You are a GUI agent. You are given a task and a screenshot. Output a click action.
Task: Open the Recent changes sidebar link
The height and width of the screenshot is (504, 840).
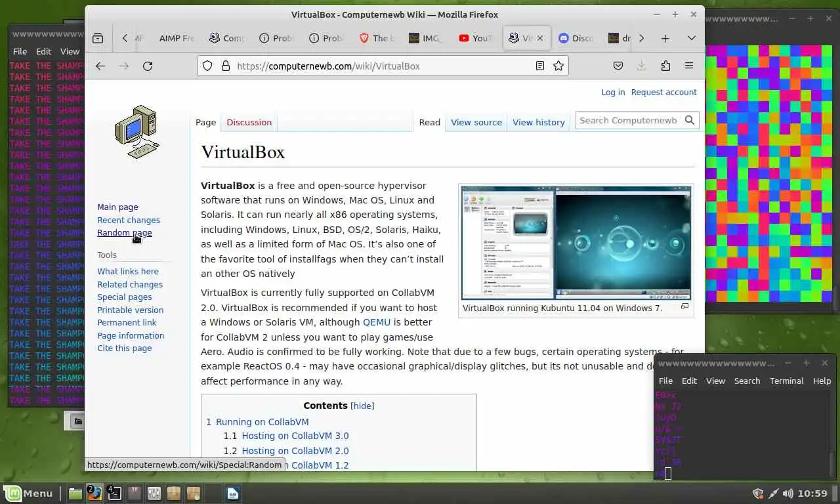pos(129,220)
